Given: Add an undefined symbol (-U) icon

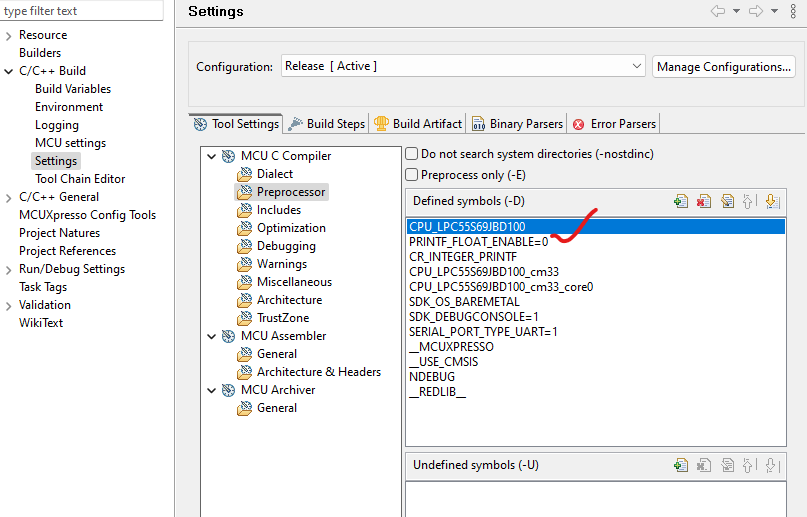Looking at the screenshot, I should (x=680, y=465).
